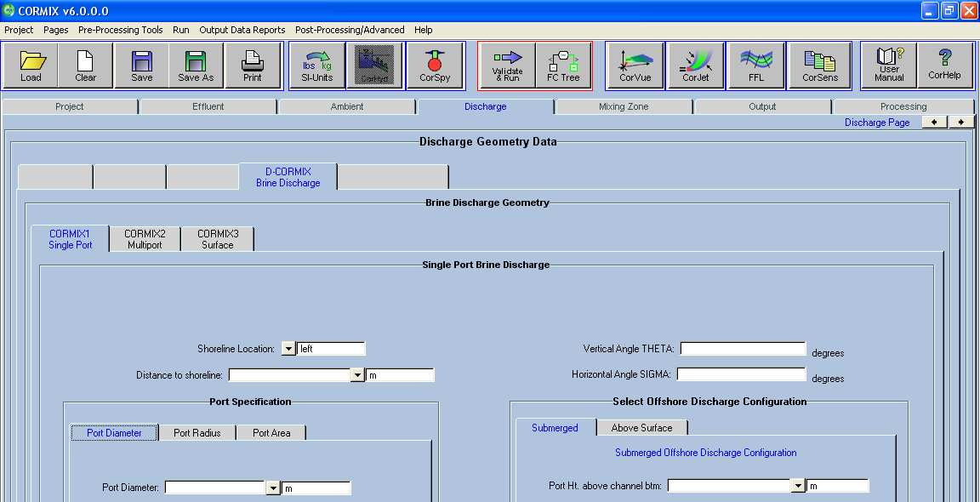This screenshot has width=980, height=502.
Task: Open the FFL far-field locator tool
Action: tap(756, 66)
